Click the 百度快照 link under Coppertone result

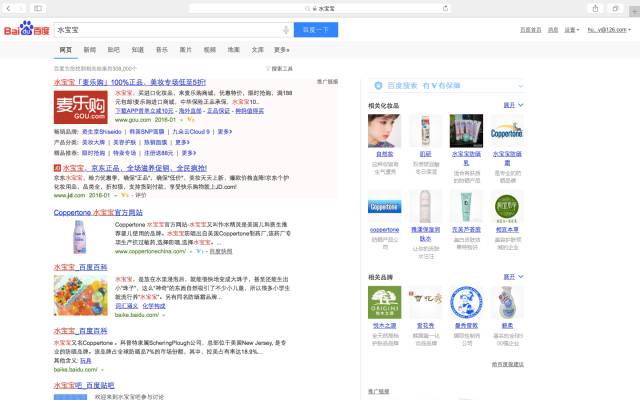(x=221, y=251)
